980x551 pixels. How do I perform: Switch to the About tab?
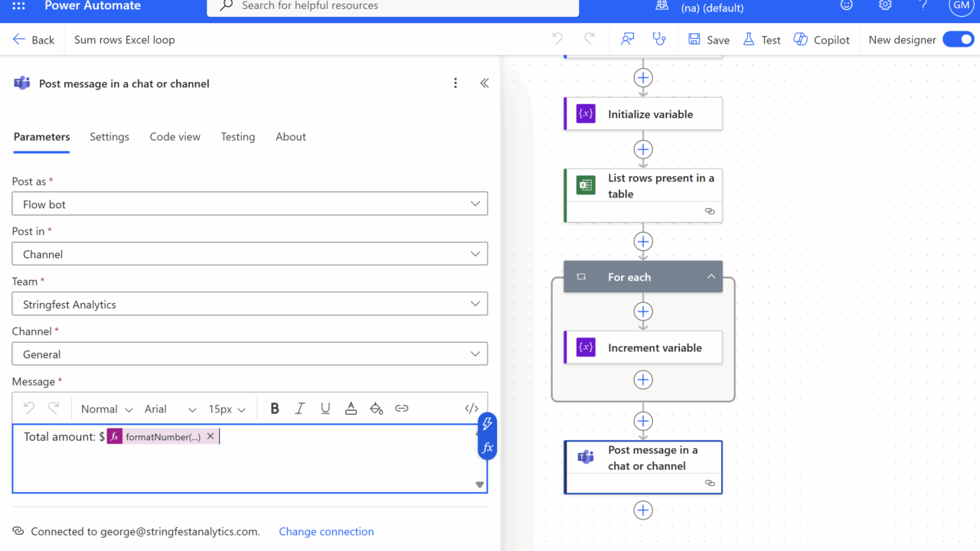[x=291, y=137]
